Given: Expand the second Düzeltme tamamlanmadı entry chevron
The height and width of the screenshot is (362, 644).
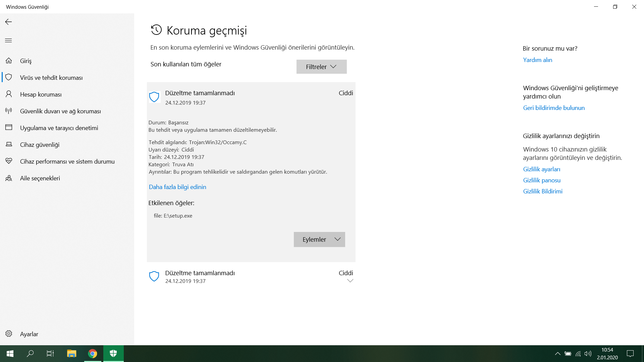Looking at the screenshot, I should [x=350, y=281].
